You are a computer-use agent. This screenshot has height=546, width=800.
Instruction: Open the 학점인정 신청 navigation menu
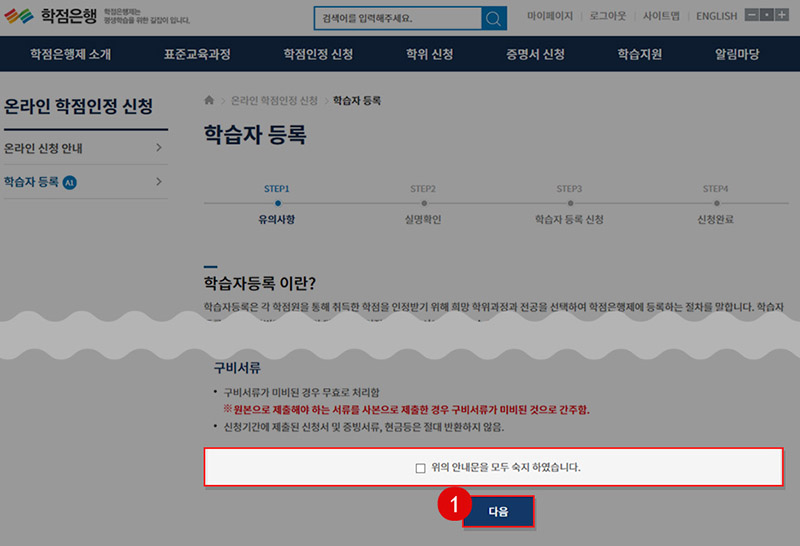click(x=318, y=54)
